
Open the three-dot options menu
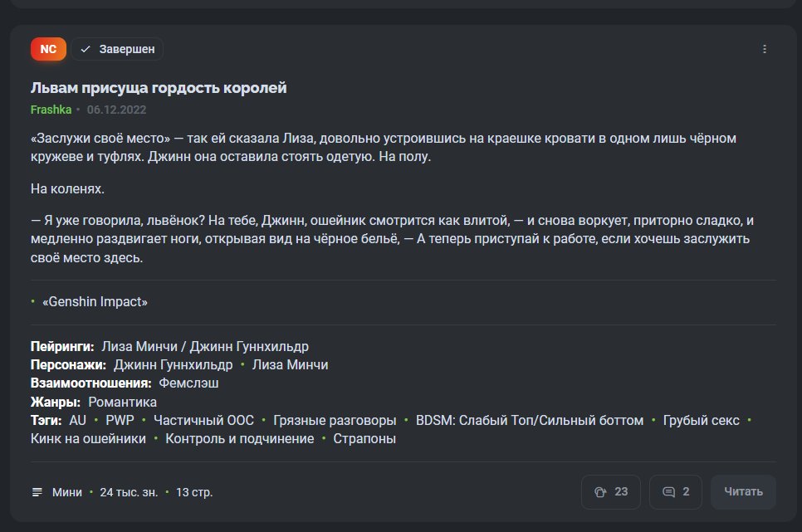point(764,49)
